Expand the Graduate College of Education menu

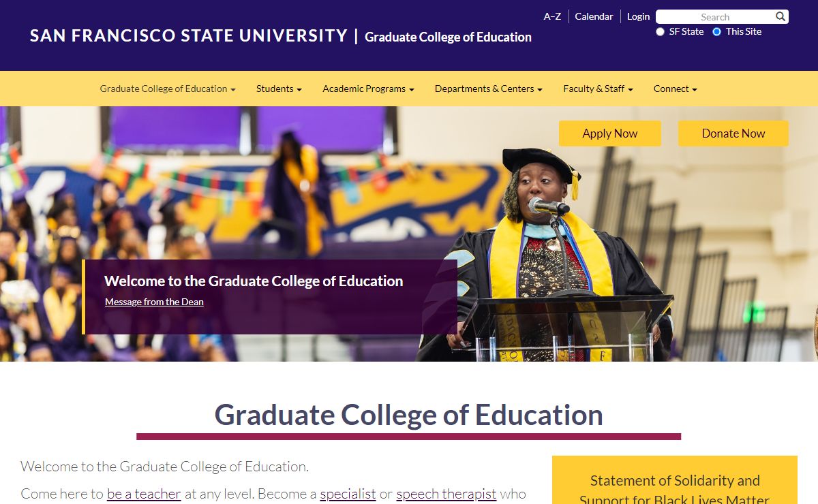(168, 89)
